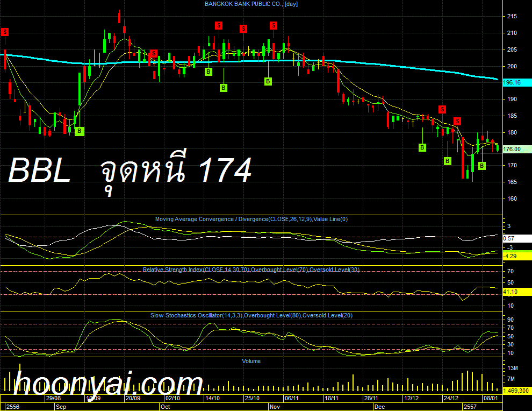This screenshot has width=532, height=411.
Task: Click the 190 price axis label
Action: (512, 99)
